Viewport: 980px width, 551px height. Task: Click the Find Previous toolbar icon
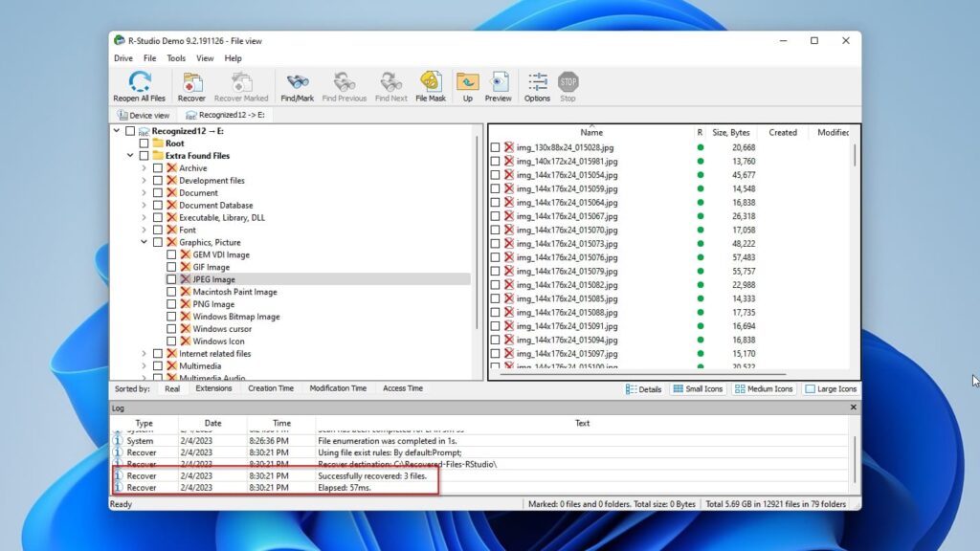pyautogui.click(x=345, y=82)
